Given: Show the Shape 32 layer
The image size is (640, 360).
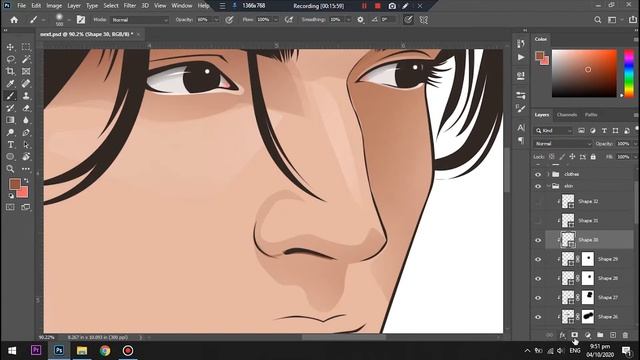Looking at the screenshot, I should [538, 202].
